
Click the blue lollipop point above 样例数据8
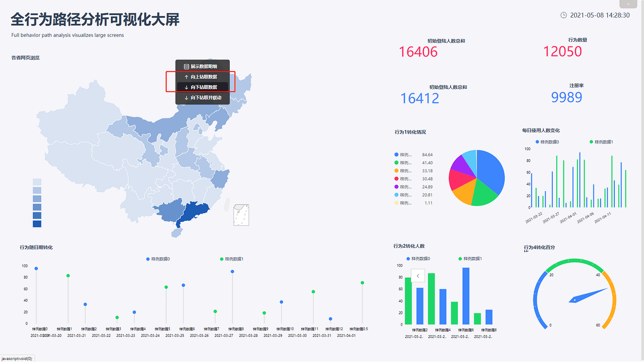pos(232,271)
